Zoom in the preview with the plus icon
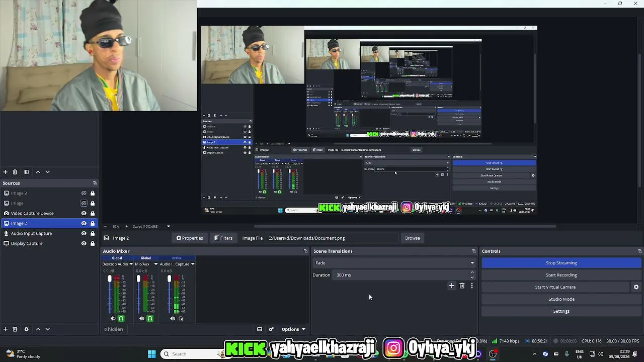The height and width of the screenshot is (362, 644). 126,226
